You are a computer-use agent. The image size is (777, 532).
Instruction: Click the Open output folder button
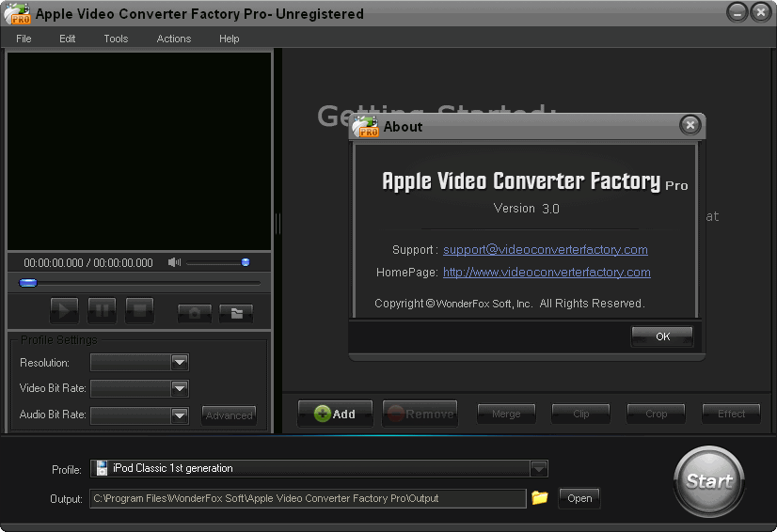(x=579, y=498)
